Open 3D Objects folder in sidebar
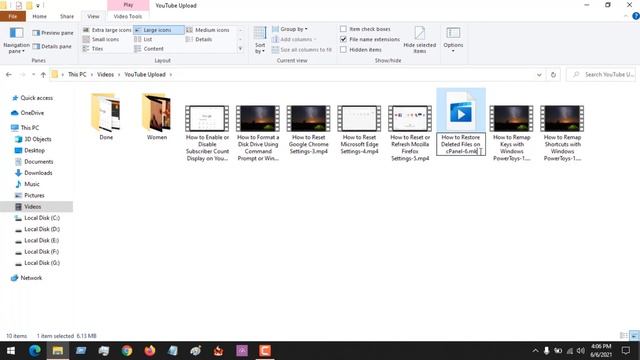This screenshot has height=360, width=640. click(x=34, y=139)
